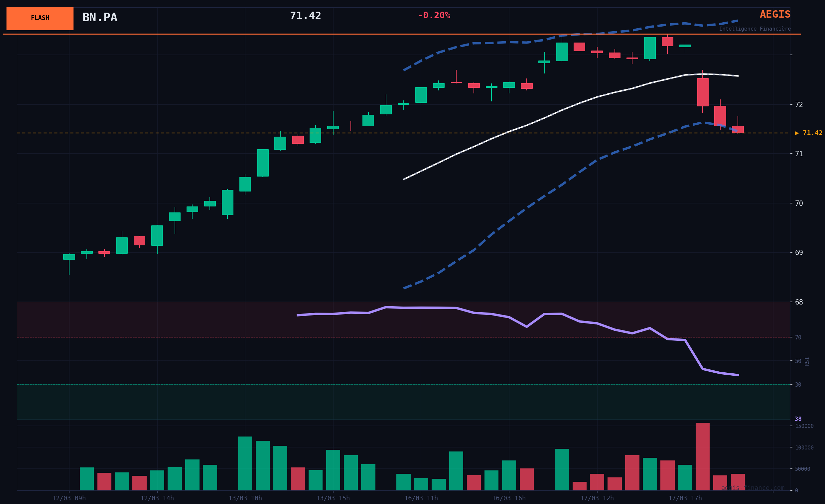Click the 17/03 17h time axis label
This screenshot has height=504, width=825.
[685, 498]
